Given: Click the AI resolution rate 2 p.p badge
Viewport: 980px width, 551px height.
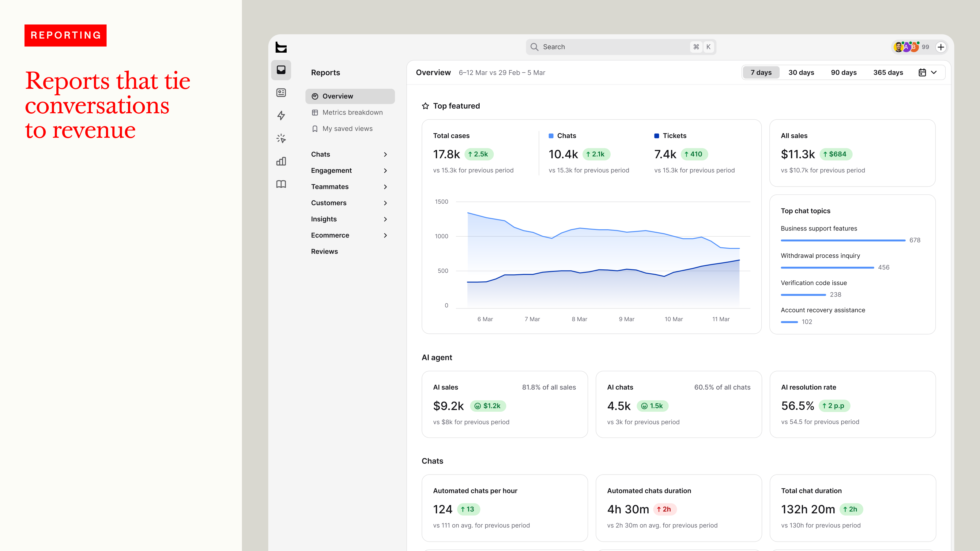Looking at the screenshot, I should pyautogui.click(x=834, y=406).
